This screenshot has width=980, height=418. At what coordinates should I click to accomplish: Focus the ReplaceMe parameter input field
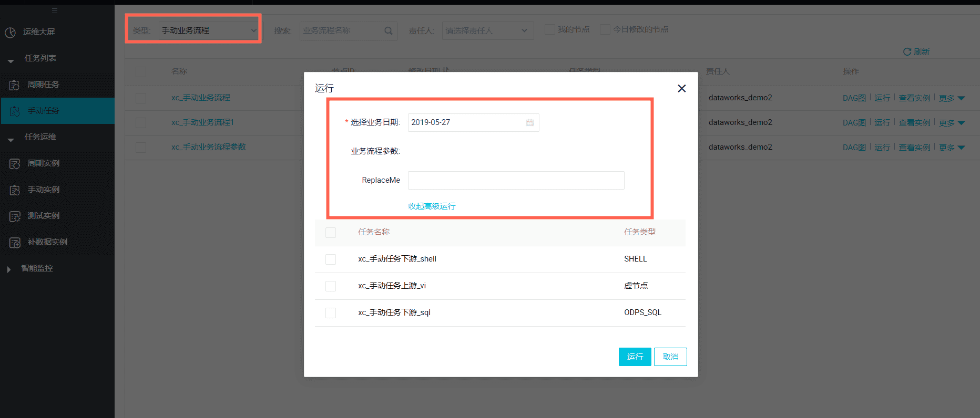[x=516, y=180]
